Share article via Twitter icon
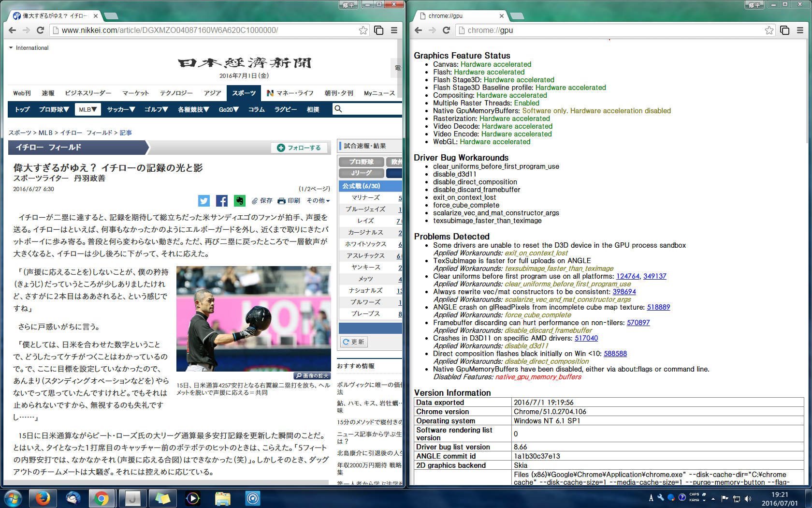 tap(204, 201)
